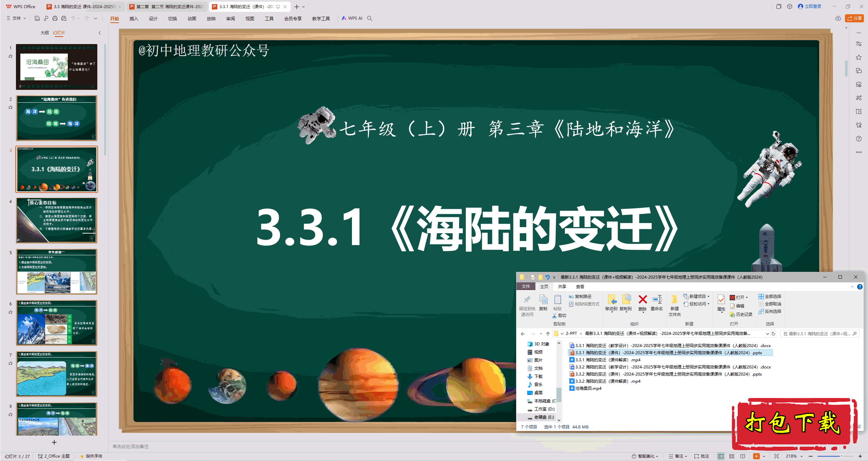Open the 插入 ribbon tab
The width and height of the screenshot is (868, 461).
pos(134,19)
